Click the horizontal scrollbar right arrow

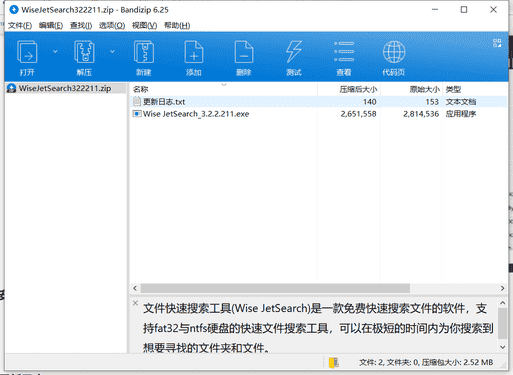[x=502, y=288]
